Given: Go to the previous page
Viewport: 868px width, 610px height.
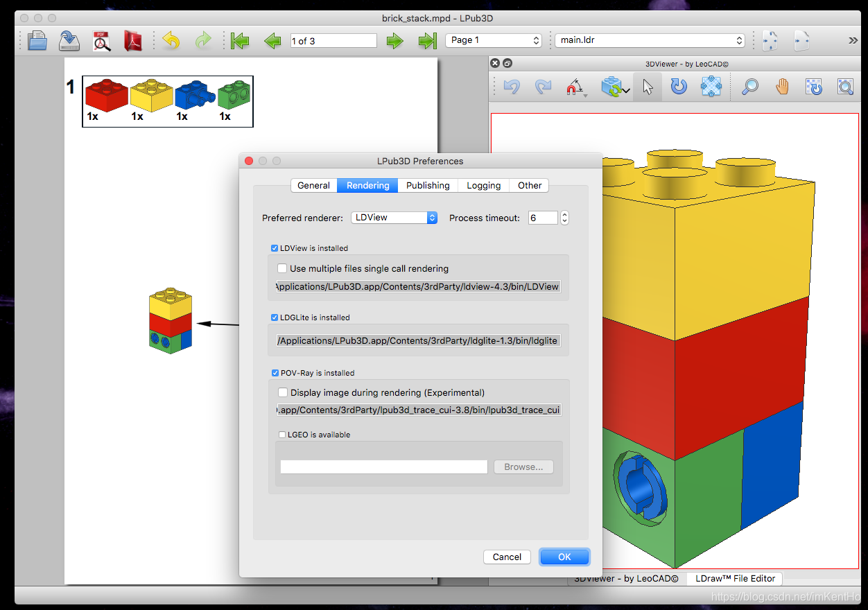Looking at the screenshot, I should click(x=272, y=41).
